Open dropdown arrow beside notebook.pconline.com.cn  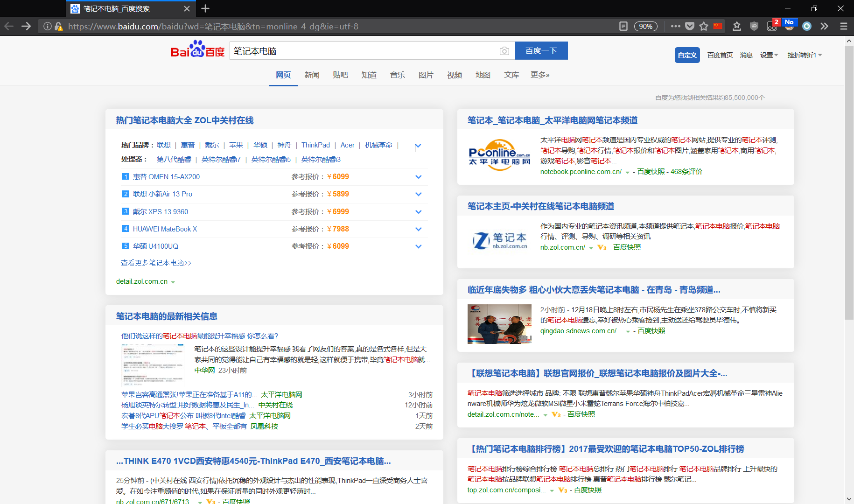628,173
